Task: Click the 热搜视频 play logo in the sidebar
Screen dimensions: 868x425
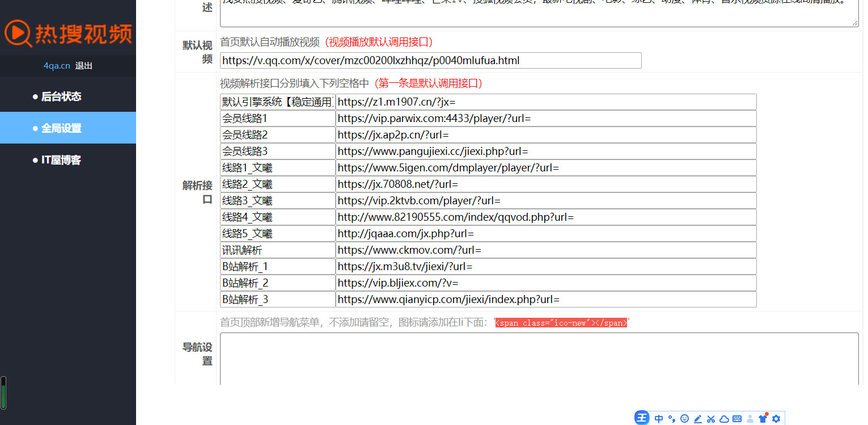Action: point(68,34)
